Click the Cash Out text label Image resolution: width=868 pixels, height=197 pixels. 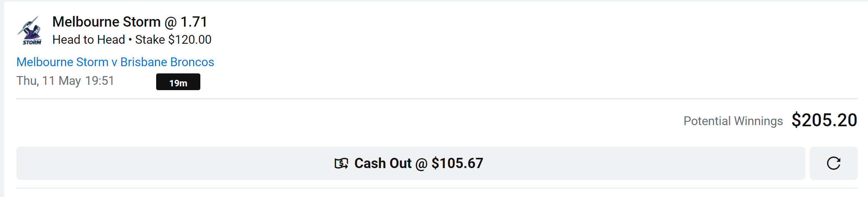(x=383, y=163)
